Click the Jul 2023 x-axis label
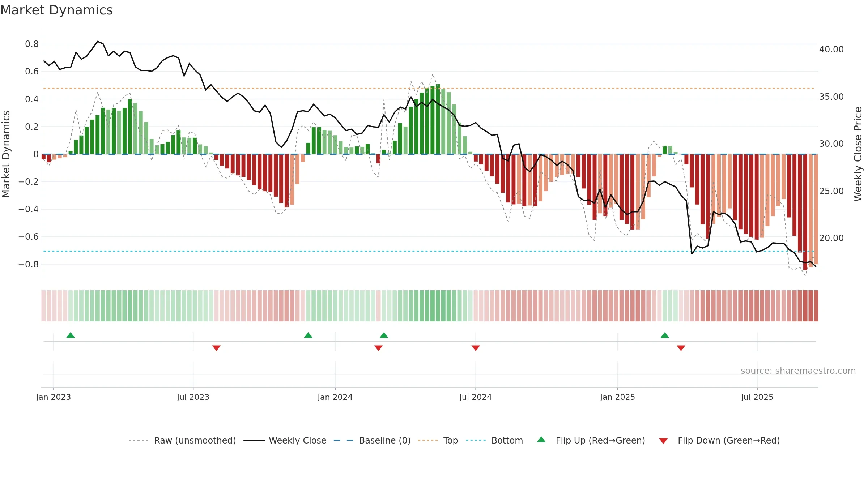868x488 pixels. (x=193, y=397)
